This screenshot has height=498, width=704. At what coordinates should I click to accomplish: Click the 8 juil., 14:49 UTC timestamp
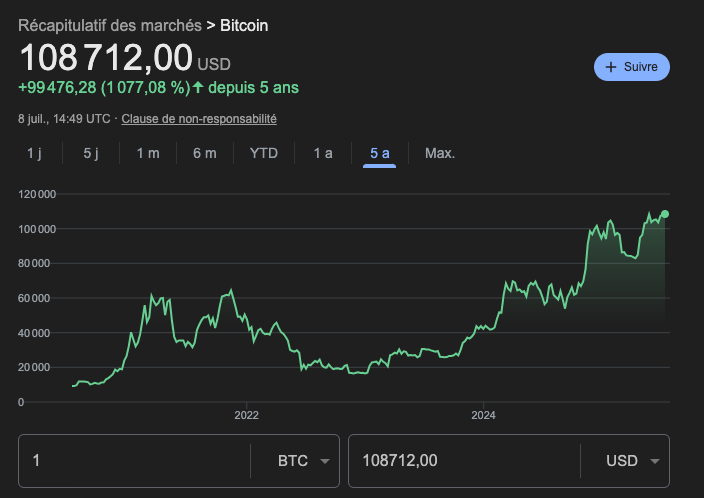[64, 119]
